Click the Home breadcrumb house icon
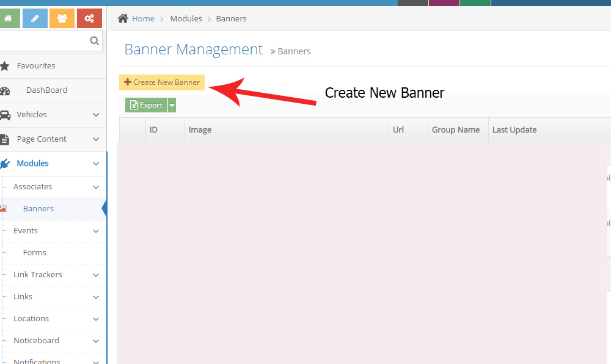 [x=122, y=18]
